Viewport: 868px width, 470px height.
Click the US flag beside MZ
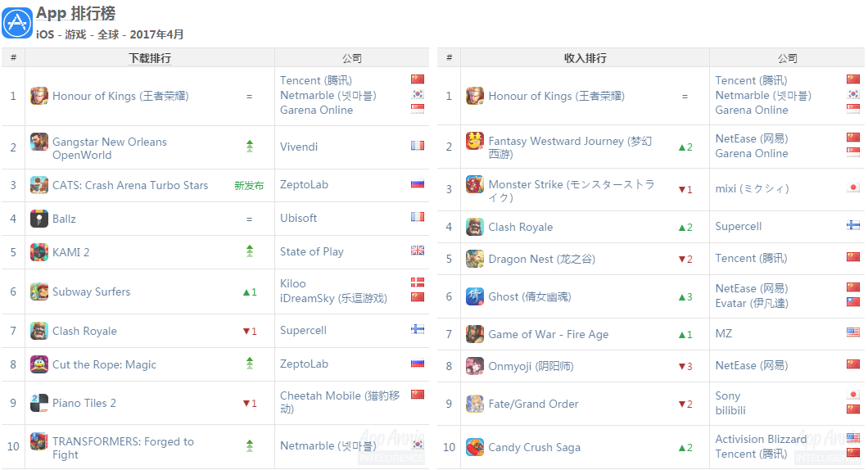pos(853,332)
